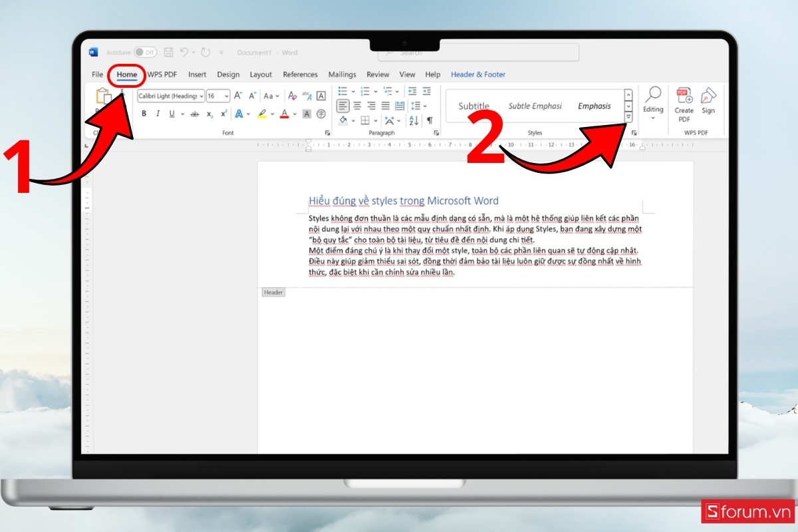The image size is (798, 532).
Task: Switch to the WPS PDF tab
Action: (x=162, y=74)
